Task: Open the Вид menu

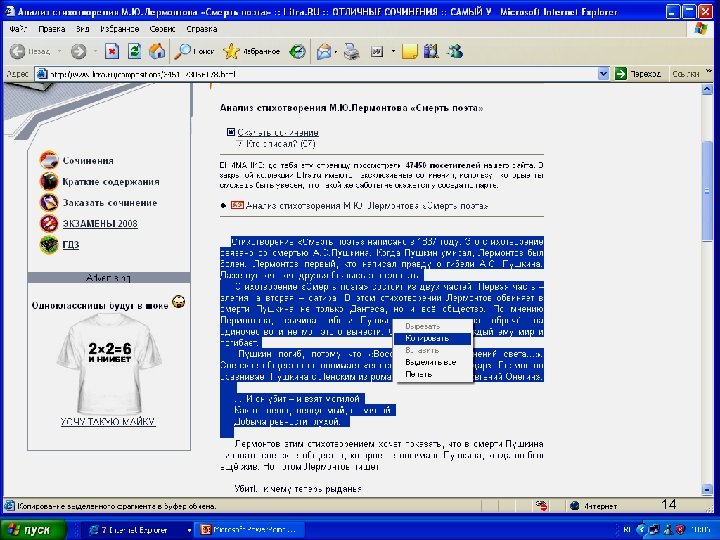Action: point(83,29)
